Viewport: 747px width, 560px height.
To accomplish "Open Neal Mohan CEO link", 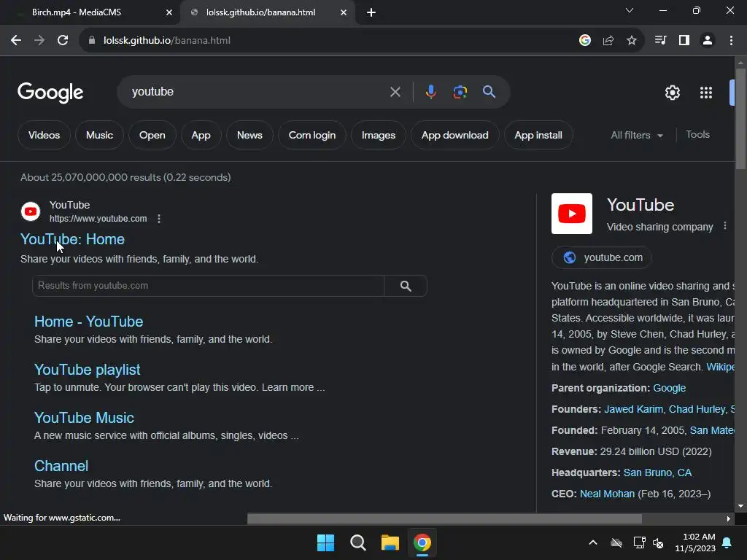I will click(x=607, y=494).
